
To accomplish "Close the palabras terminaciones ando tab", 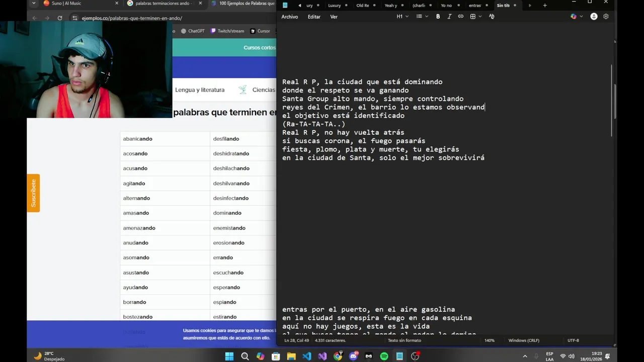I will (200, 4).
